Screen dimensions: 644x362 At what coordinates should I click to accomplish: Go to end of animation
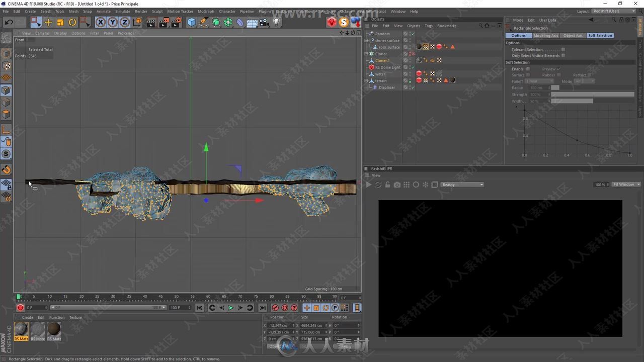coord(262,308)
